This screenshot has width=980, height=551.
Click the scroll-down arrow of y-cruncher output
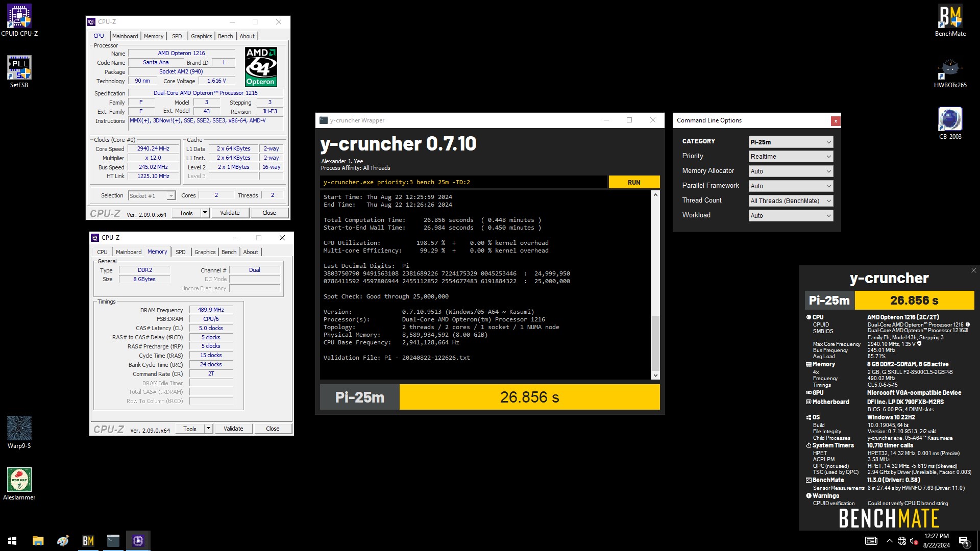655,375
